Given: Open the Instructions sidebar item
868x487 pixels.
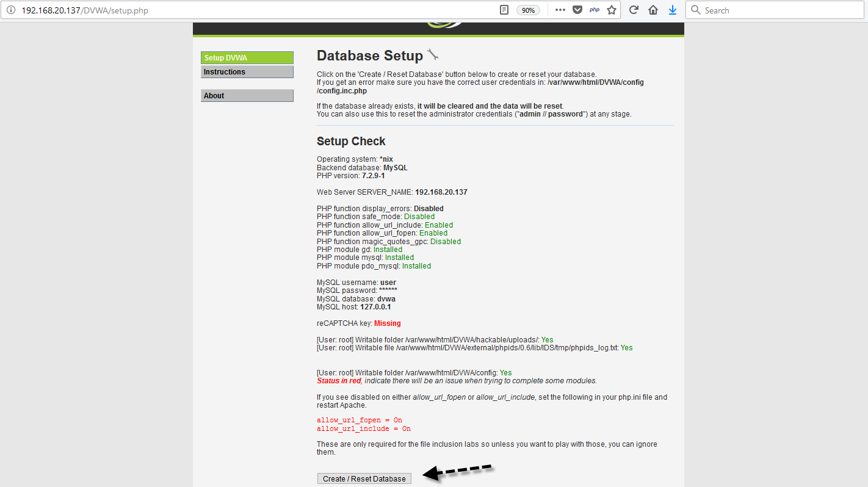Looking at the screenshot, I should tap(247, 72).
